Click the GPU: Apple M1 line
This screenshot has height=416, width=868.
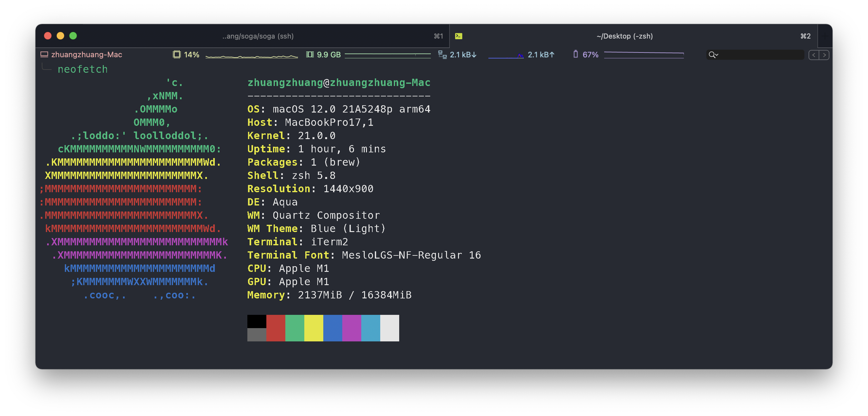point(288,282)
